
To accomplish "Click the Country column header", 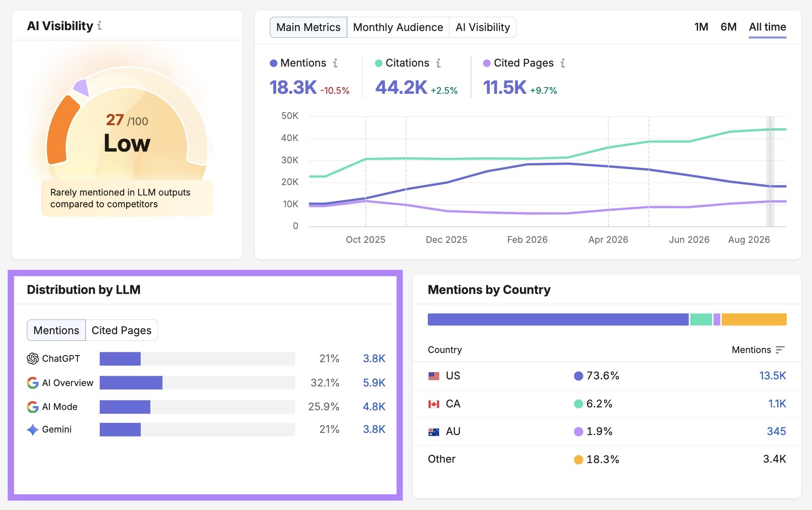I will (x=445, y=350).
